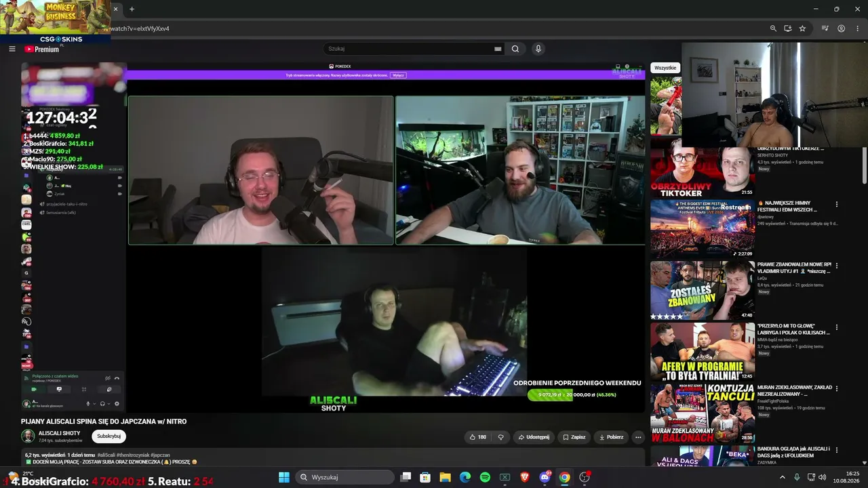Disconnect from the Discord voice call
868x488 pixels.
(117, 378)
